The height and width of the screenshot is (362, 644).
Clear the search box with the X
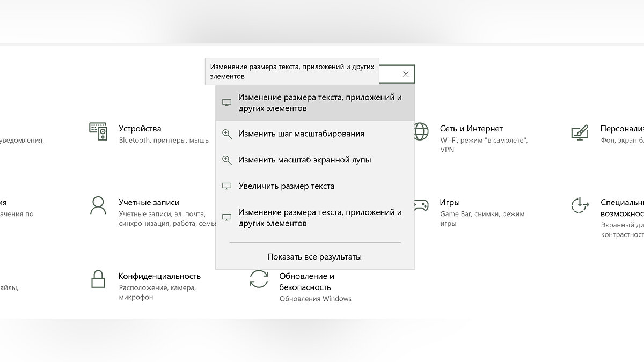406,75
